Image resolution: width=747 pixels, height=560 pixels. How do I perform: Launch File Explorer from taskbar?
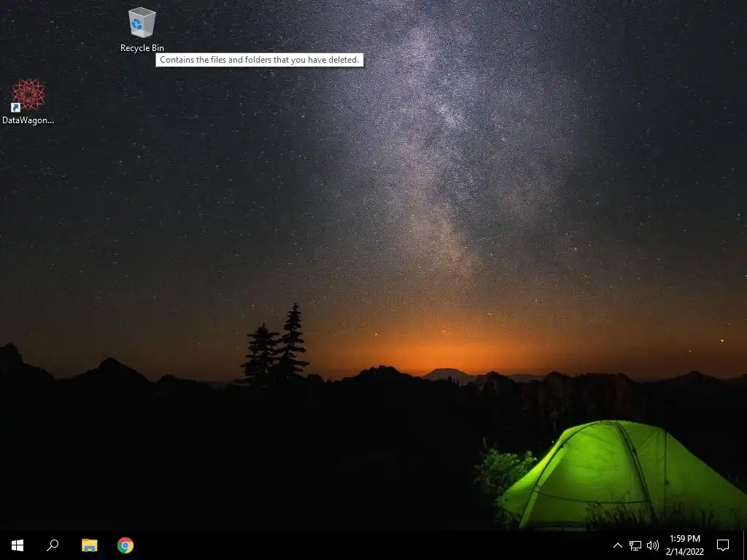pos(89,545)
